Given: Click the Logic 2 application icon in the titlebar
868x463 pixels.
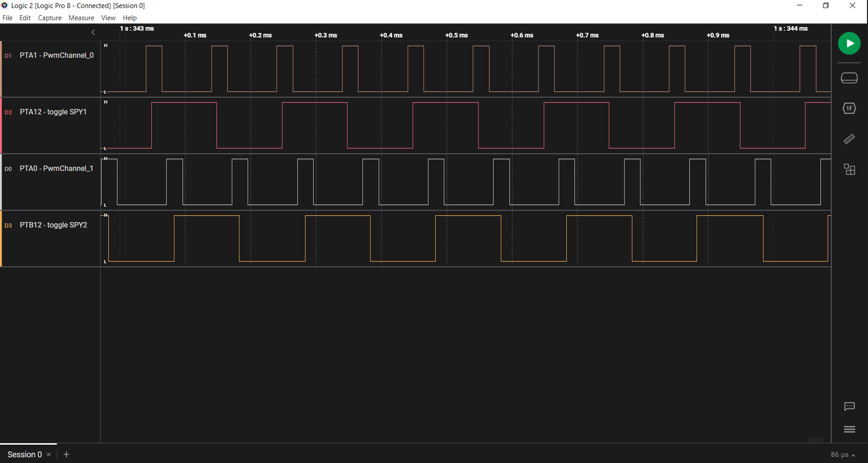Looking at the screenshot, I should click(5, 6).
